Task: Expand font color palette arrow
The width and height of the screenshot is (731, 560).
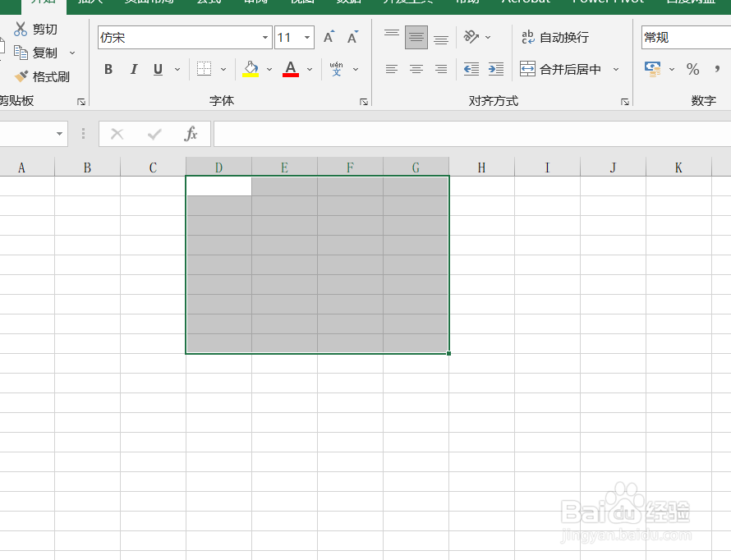Action: point(310,70)
